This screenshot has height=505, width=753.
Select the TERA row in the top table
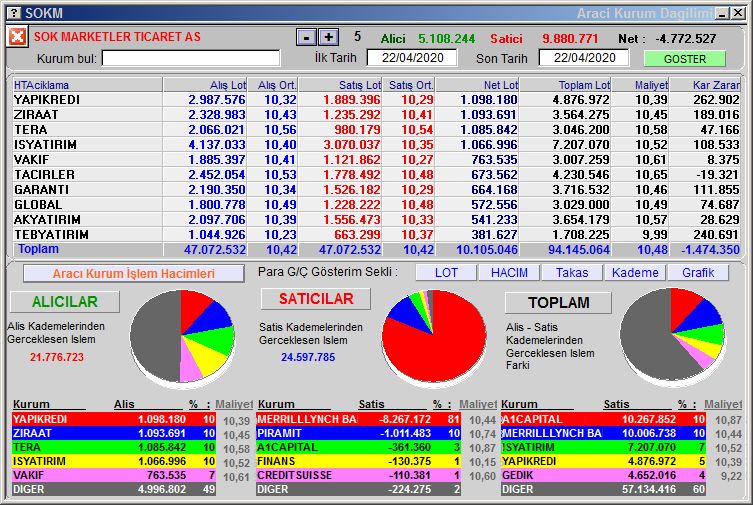(376, 130)
